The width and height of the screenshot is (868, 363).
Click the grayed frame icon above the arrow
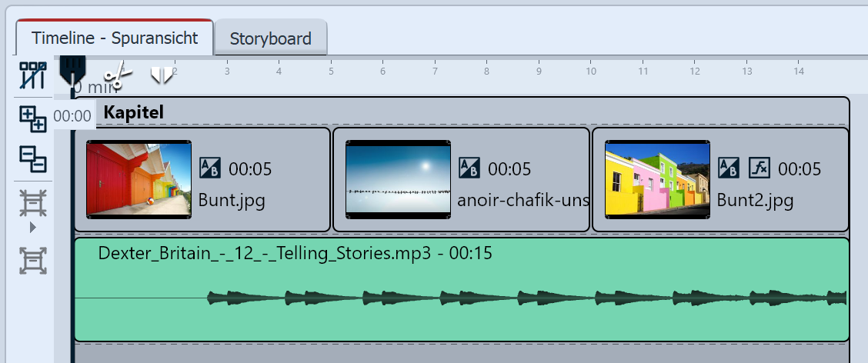tap(32, 202)
